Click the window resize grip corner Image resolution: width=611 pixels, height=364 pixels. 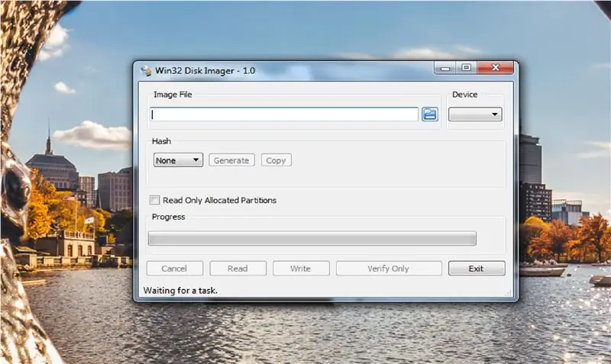tap(509, 293)
